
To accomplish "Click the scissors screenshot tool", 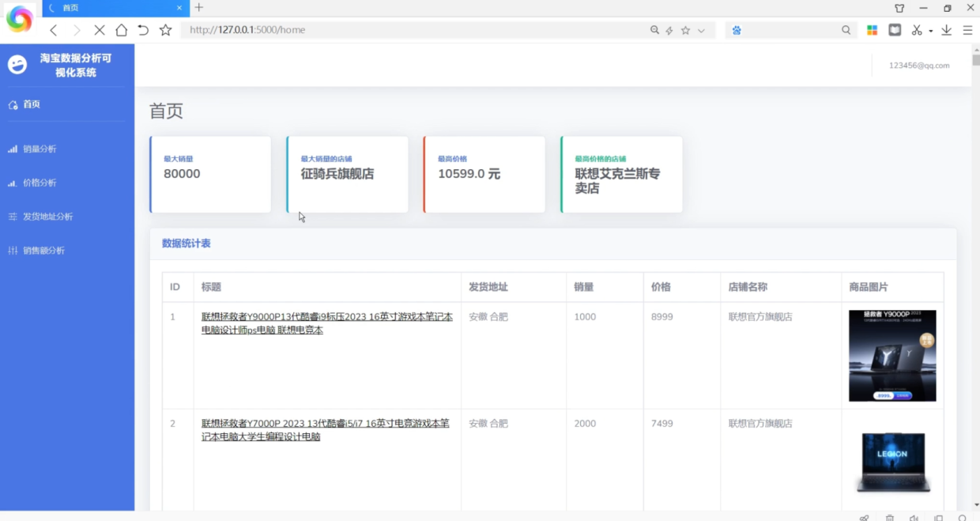I will (917, 30).
